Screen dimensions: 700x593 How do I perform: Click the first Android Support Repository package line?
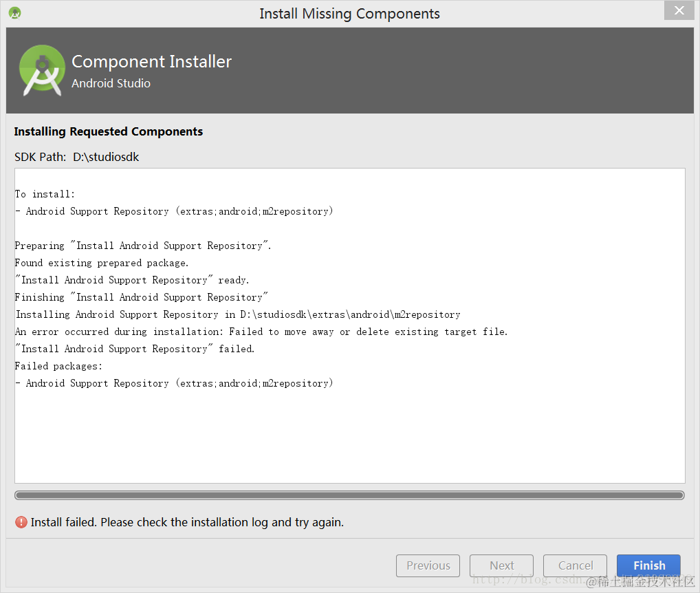[x=174, y=211]
